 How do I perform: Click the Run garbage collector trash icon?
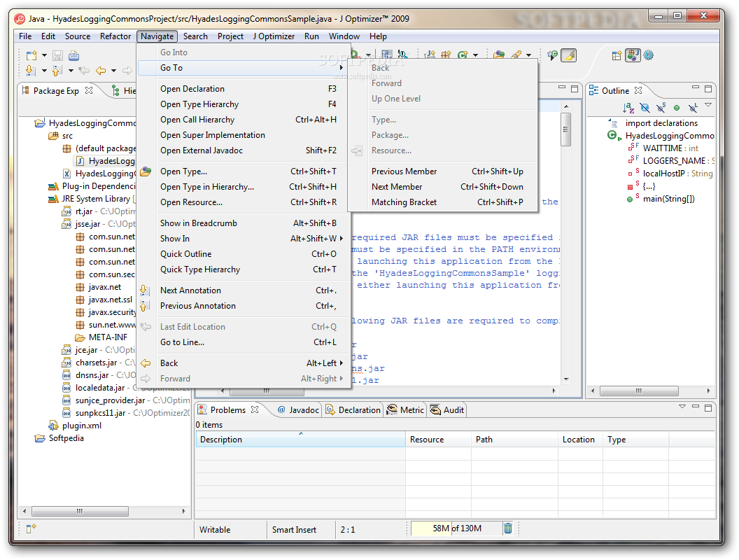coord(507,528)
